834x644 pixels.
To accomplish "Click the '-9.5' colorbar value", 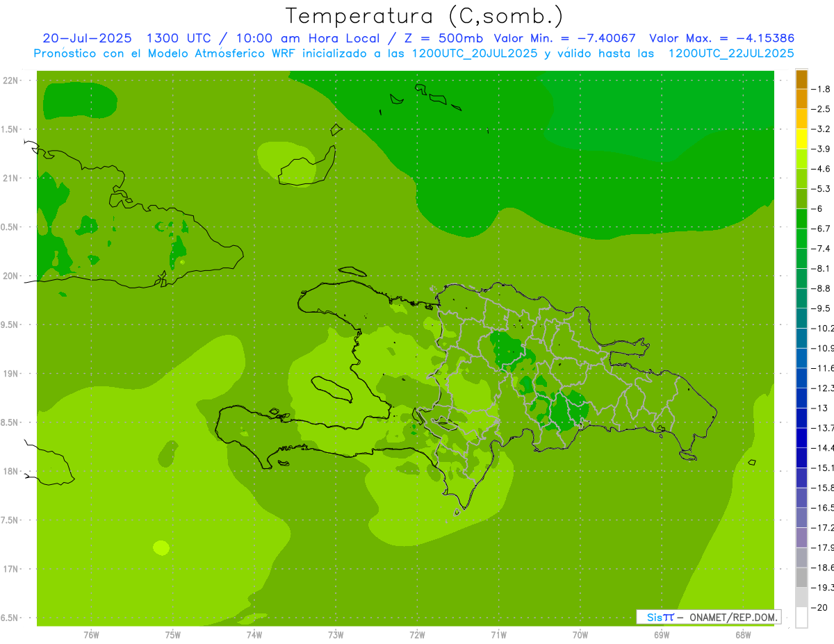I will [x=821, y=308].
